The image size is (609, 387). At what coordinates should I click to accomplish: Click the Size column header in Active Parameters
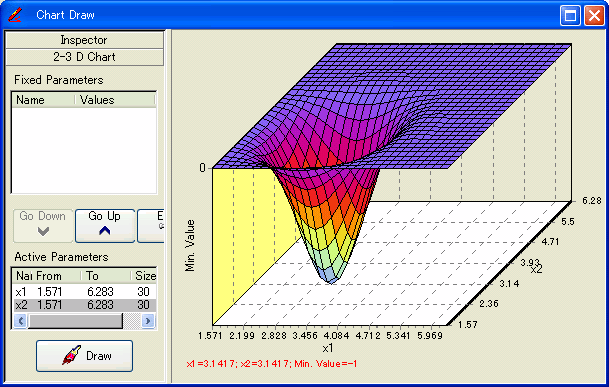pos(144,276)
